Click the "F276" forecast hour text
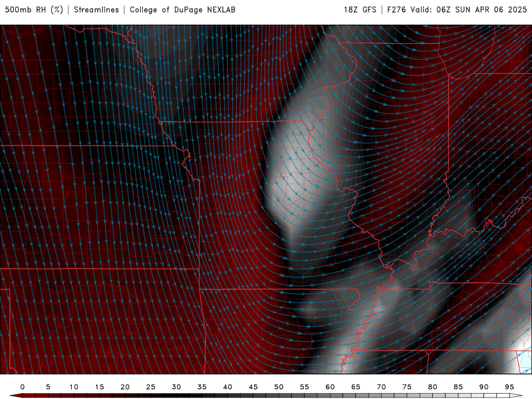This screenshot has width=532, height=399. pos(396,10)
